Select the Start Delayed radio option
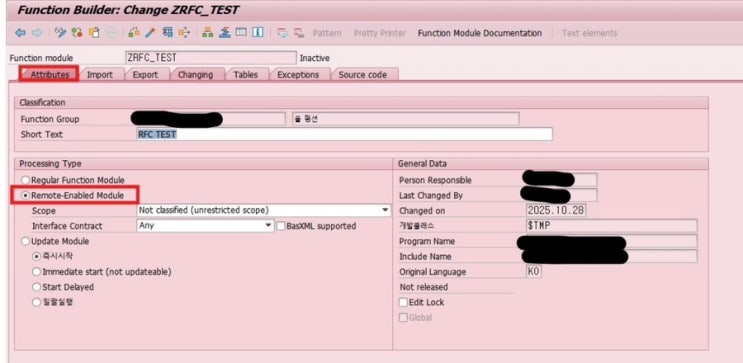This screenshot has height=363, width=743. pyautogui.click(x=36, y=287)
